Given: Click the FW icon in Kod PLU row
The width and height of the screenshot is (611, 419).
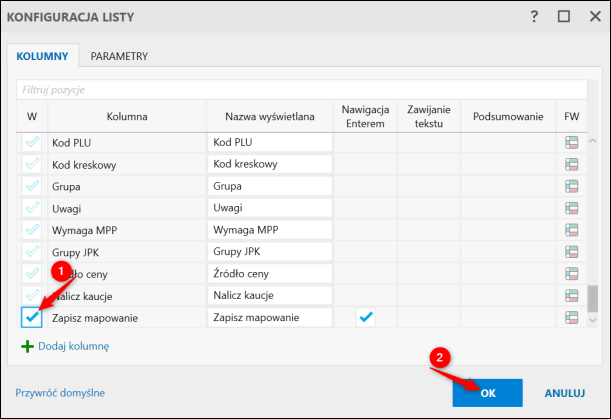Looking at the screenshot, I should coord(571,143).
